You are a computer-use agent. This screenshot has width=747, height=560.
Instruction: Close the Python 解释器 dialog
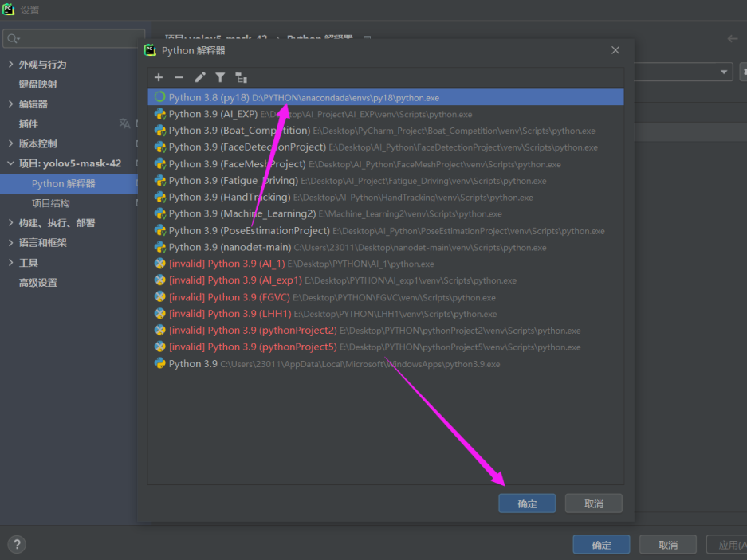point(615,50)
